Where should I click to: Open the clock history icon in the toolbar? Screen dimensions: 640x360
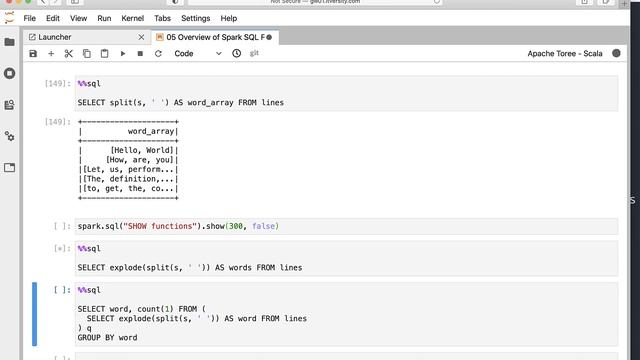pos(236,53)
